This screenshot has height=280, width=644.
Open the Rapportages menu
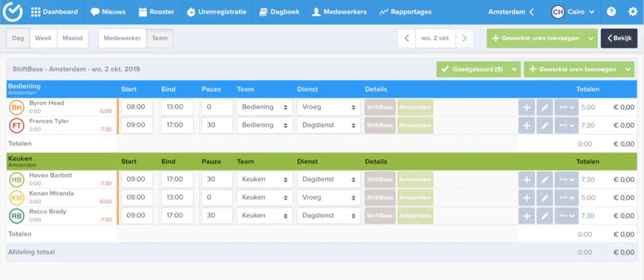405,12
